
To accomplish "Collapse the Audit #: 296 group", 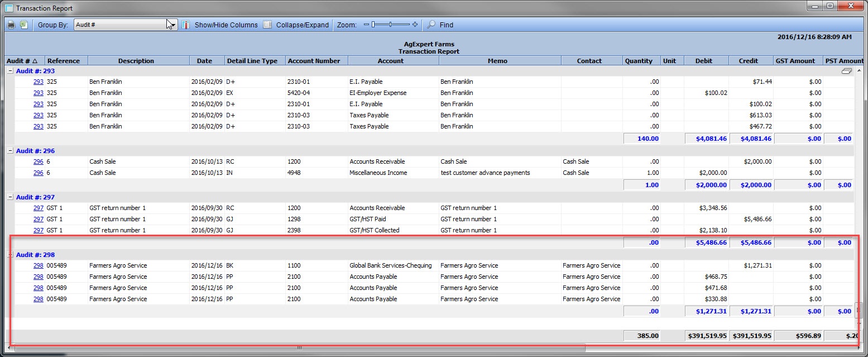I will 9,151.
